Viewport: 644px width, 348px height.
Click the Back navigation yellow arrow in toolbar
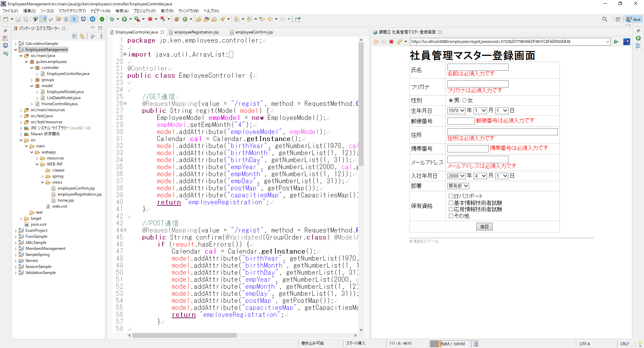point(270,19)
